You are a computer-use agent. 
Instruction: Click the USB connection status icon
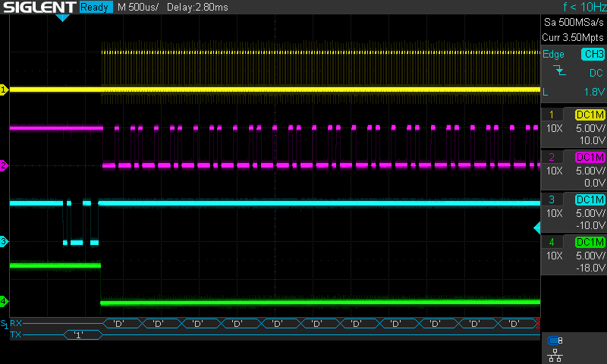(555, 340)
